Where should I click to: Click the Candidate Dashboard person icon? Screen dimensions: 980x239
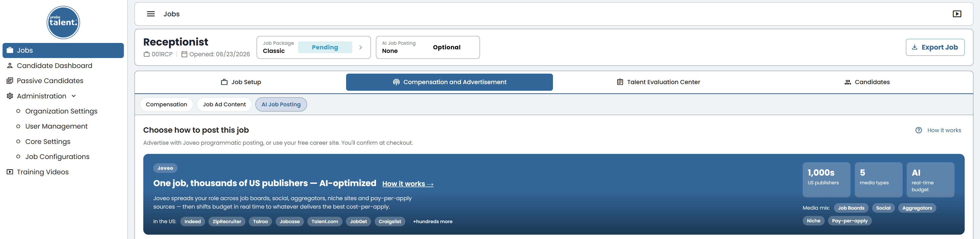pyautogui.click(x=10, y=65)
